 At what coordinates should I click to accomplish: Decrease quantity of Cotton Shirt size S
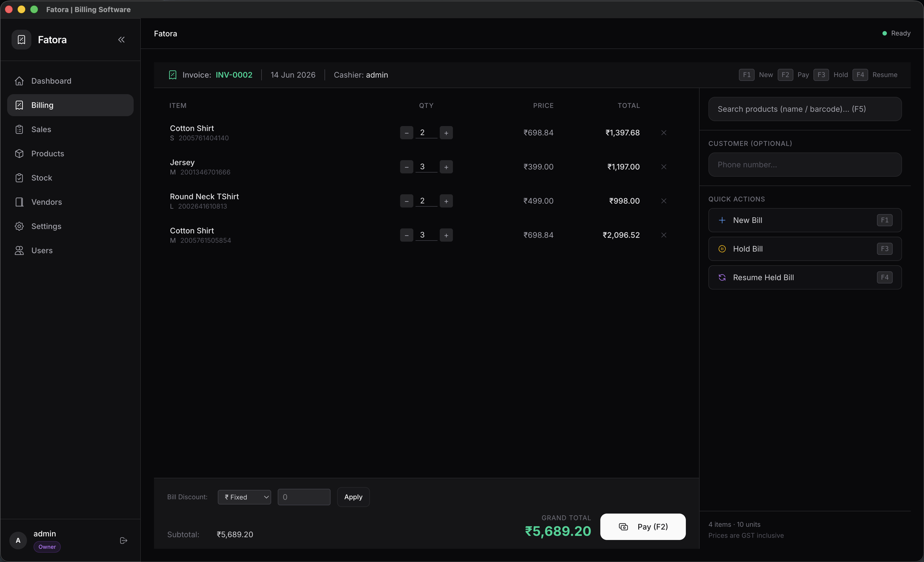pos(406,133)
